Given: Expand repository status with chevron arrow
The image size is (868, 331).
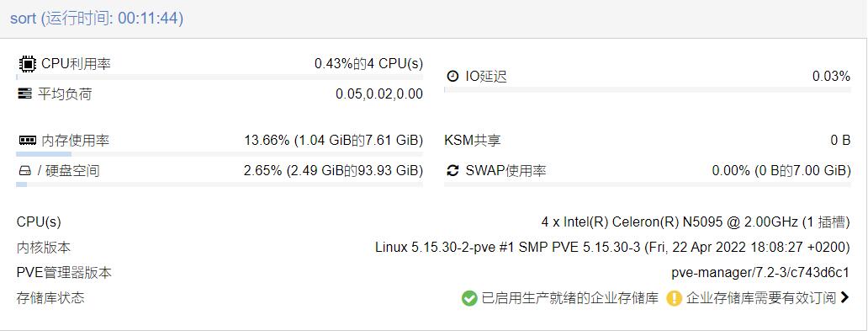Looking at the screenshot, I should [844, 298].
